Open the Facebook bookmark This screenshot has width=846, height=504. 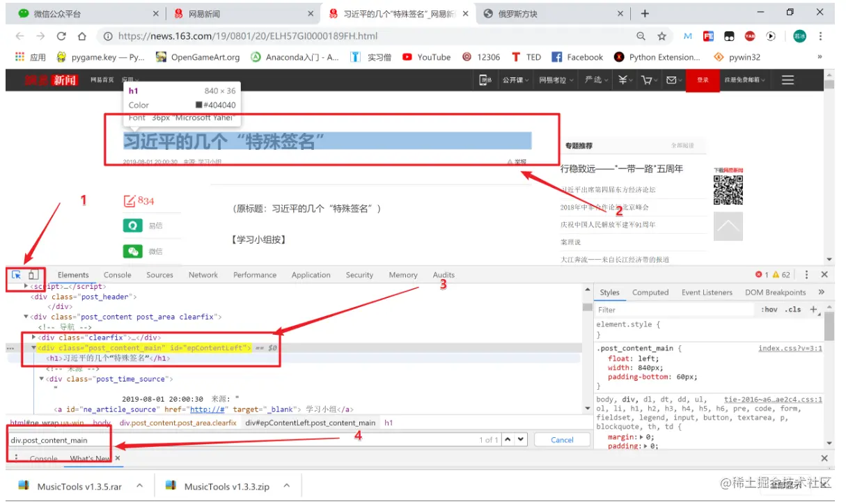577,57
